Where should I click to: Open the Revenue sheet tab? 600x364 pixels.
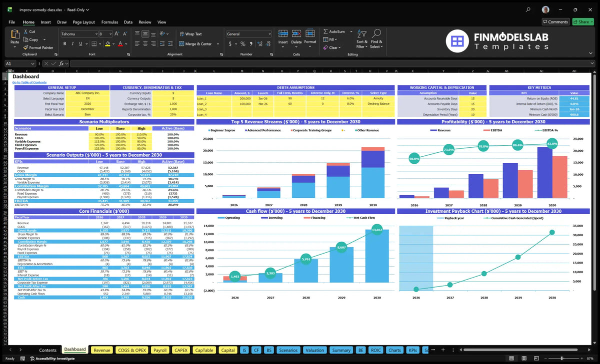pos(102,350)
